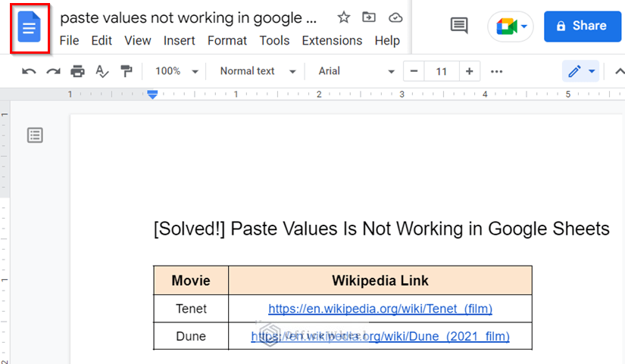Print the document
This screenshot has width=625, height=364.
click(x=77, y=71)
